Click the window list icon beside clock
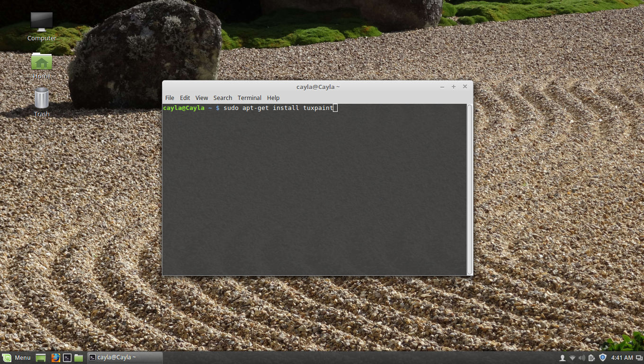644x364 pixels. click(x=639, y=358)
